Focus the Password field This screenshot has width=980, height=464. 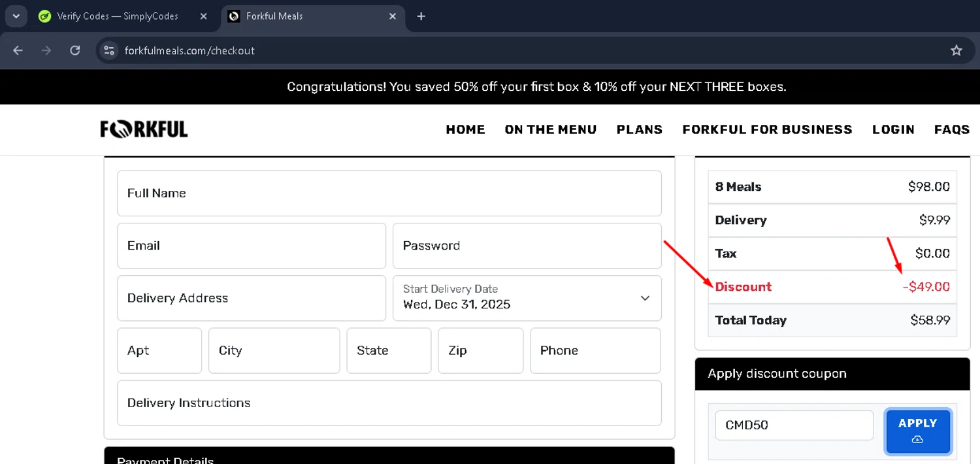[x=527, y=246]
